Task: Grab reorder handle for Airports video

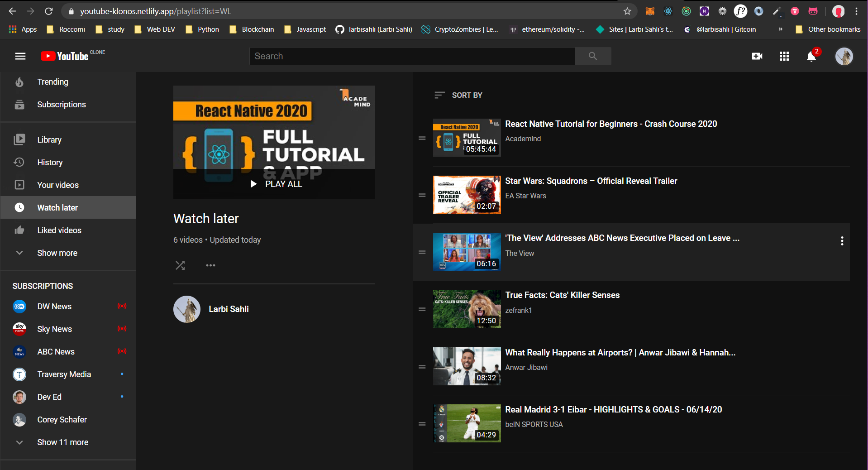Action: tap(422, 367)
